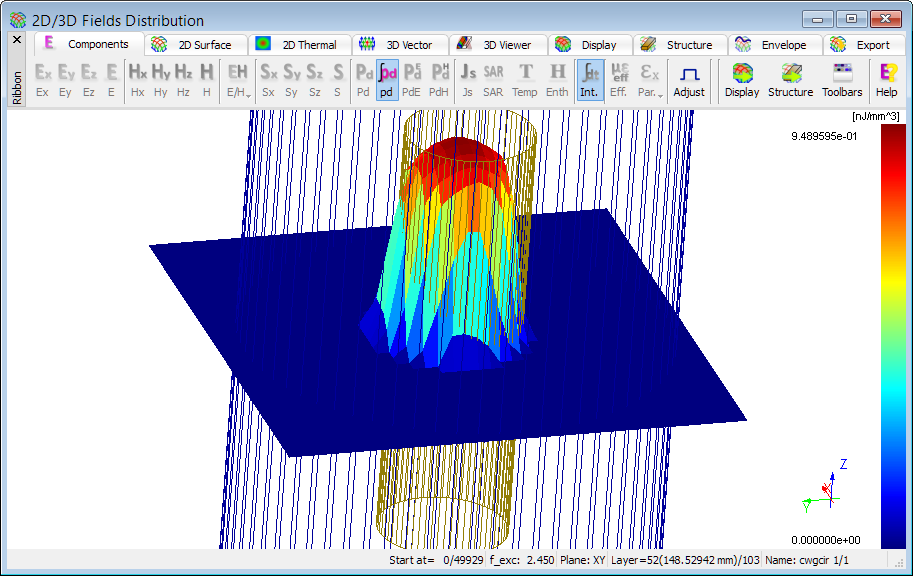The height and width of the screenshot is (576, 913).
Task: Click the rainbow color scale bar
Action: tap(893, 335)
